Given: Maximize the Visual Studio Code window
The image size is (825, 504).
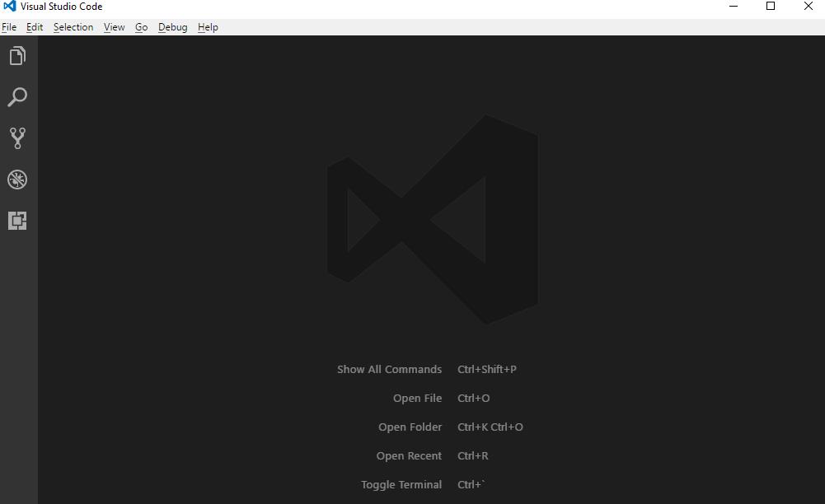Looking at the screenshot, I should [x=771, y=7].
